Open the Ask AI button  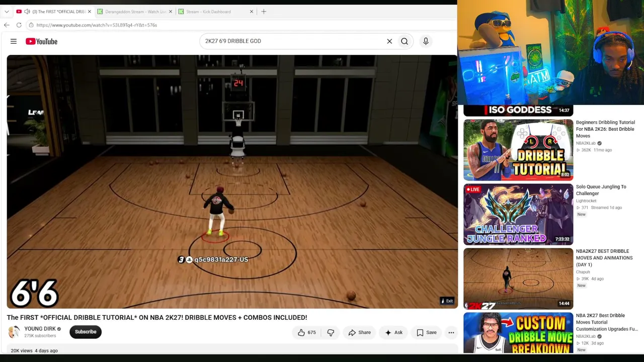click(x=393, y=332)
